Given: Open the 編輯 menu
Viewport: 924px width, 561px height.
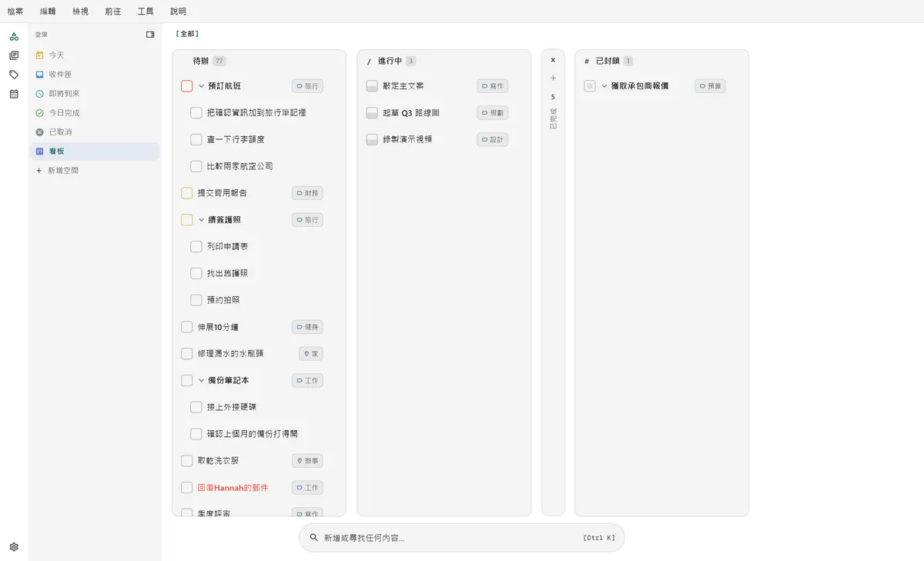Looking at the screenshot, I should [x=49, y=12].
